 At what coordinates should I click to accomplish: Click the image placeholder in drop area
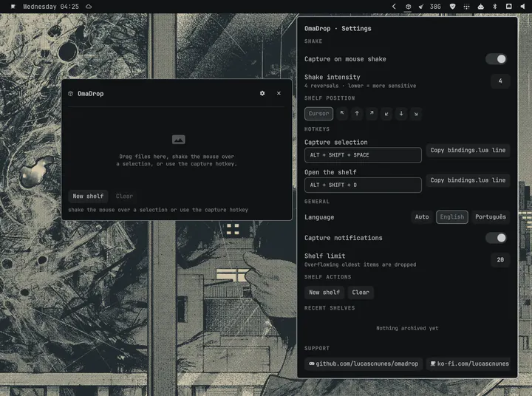pos(179,140)
